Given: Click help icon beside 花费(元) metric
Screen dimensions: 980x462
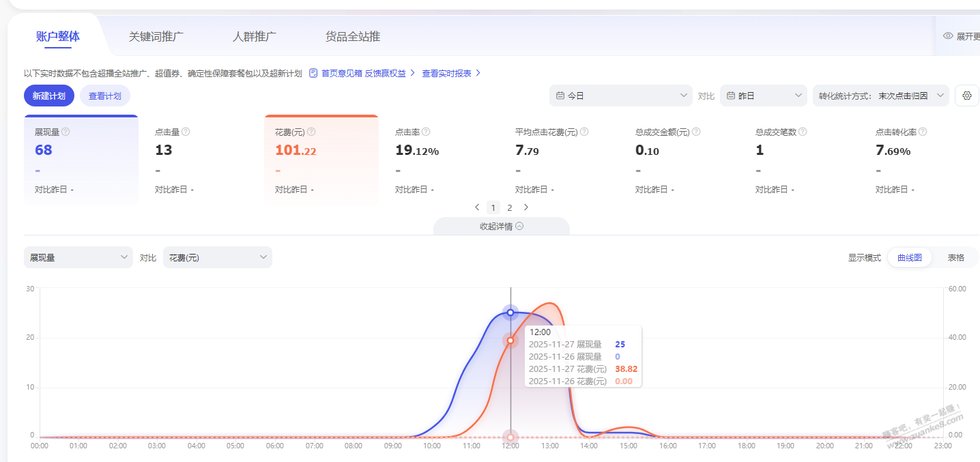Looking at the screenshot, I should point(313,132).
